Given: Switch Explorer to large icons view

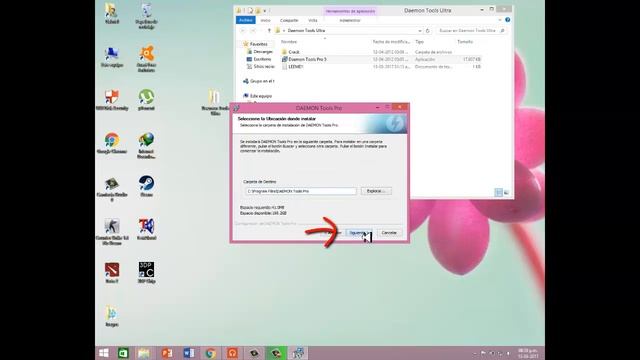Looking at the screenshot, I should tap(507, 192).
